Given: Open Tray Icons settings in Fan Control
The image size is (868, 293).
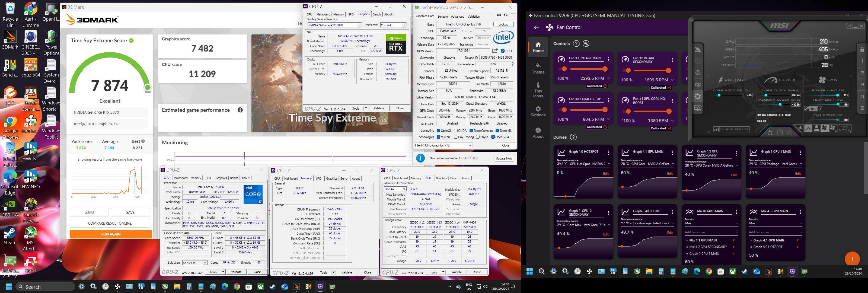Looking at the screenshot, I should pyautogui.click(x=538, y=90).
